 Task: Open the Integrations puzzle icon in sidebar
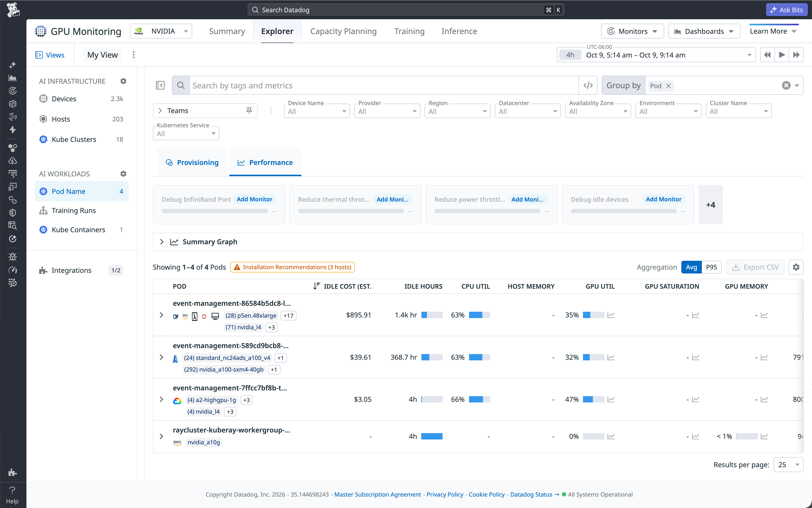(12, 473)
